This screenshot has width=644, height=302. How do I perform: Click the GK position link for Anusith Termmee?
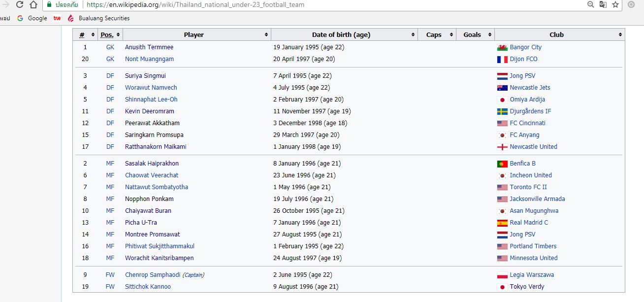[x=110, y=47]
